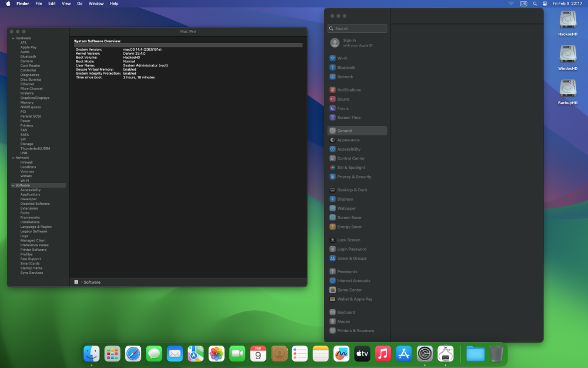
Task: Select Accessibility icon in System Settings sidebar
Action: pos(332,149)
